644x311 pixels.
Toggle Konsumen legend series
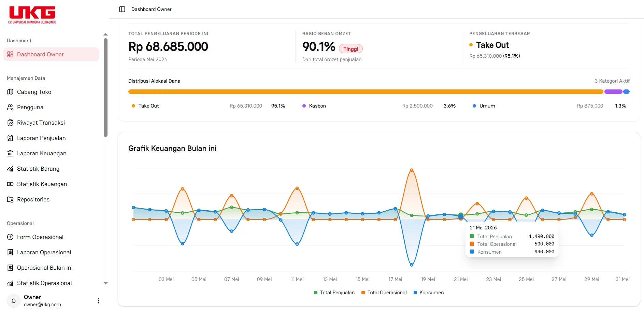click(x=429, y=293)
